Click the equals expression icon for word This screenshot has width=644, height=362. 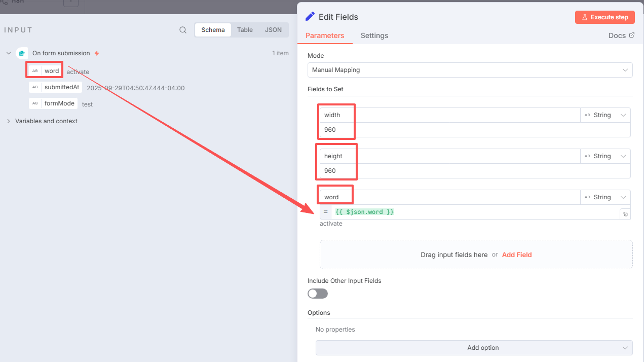pyautogui.click(x=325, y=212)
